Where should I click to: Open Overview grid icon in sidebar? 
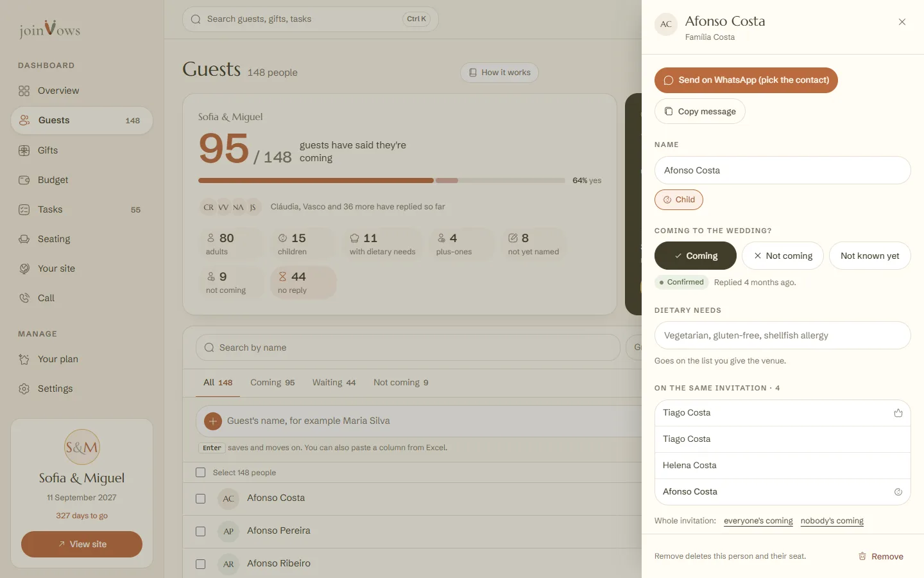click(x=24, y=91)
